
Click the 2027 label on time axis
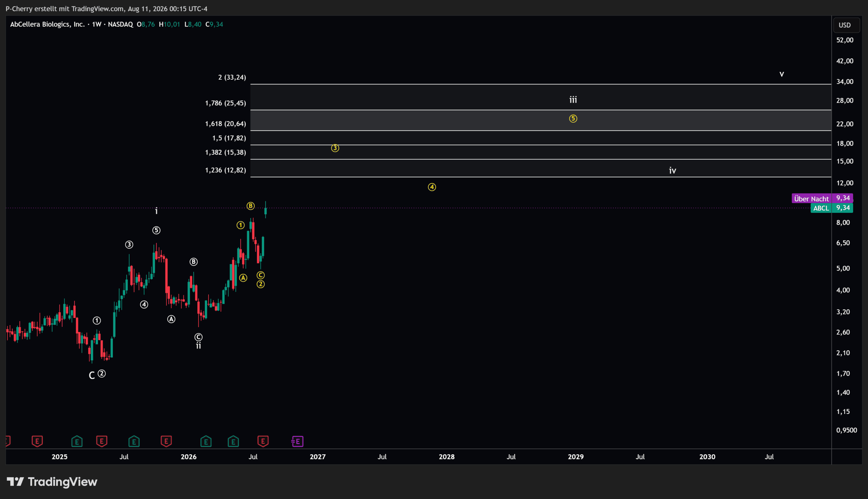pos(318,457)
